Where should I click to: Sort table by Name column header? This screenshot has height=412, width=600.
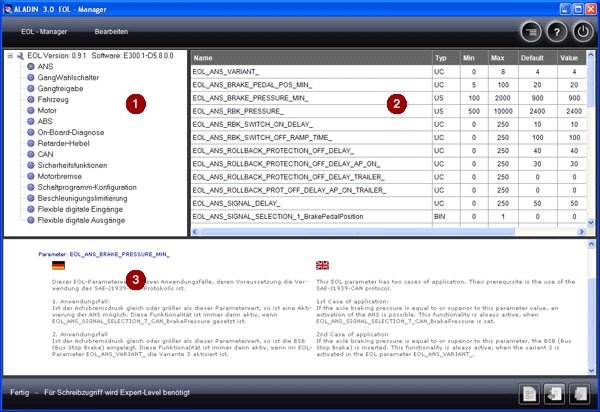point(311,58)
